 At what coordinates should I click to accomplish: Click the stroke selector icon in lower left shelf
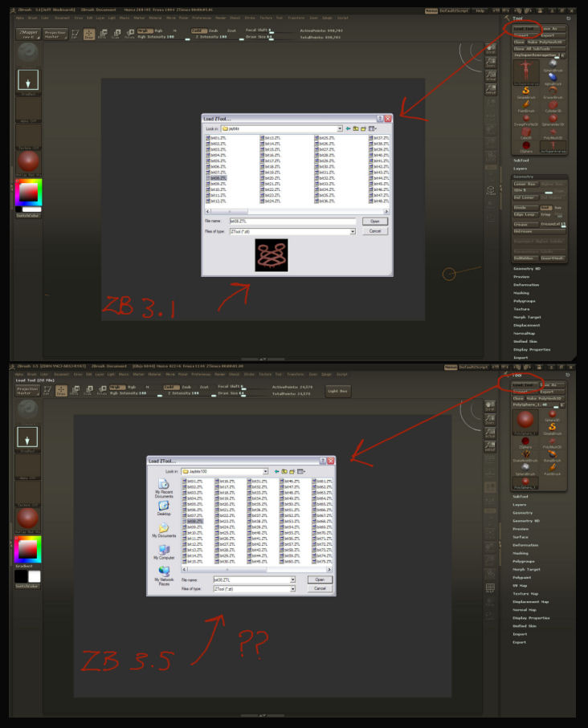27,437
